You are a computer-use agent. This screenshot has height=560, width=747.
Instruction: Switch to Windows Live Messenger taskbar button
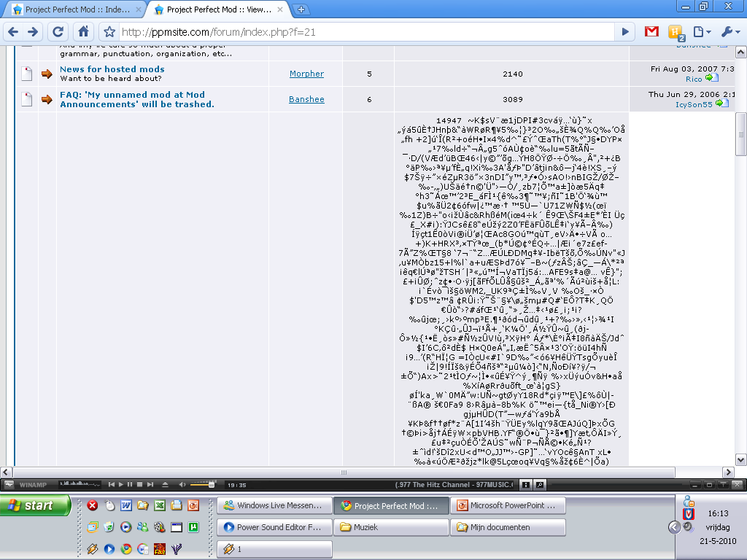coord(274,506)
